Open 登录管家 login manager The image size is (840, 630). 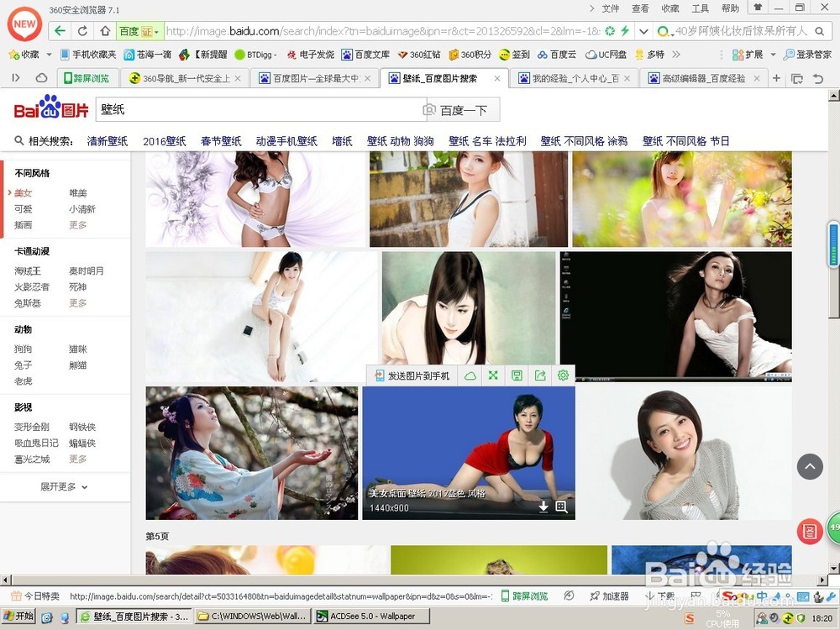pyautogui.click(x=807, y=55)
